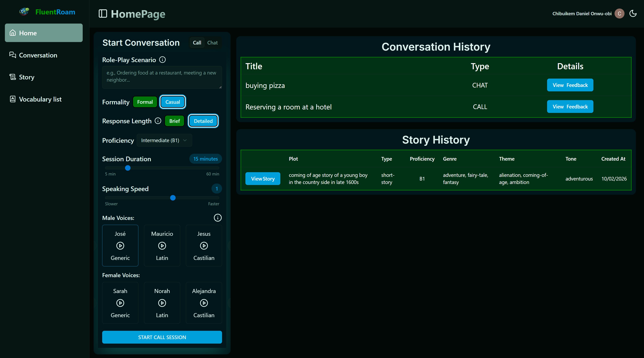644x358 pixels.
Task: Click the Male Voices info icon
Action: point(218,218)
